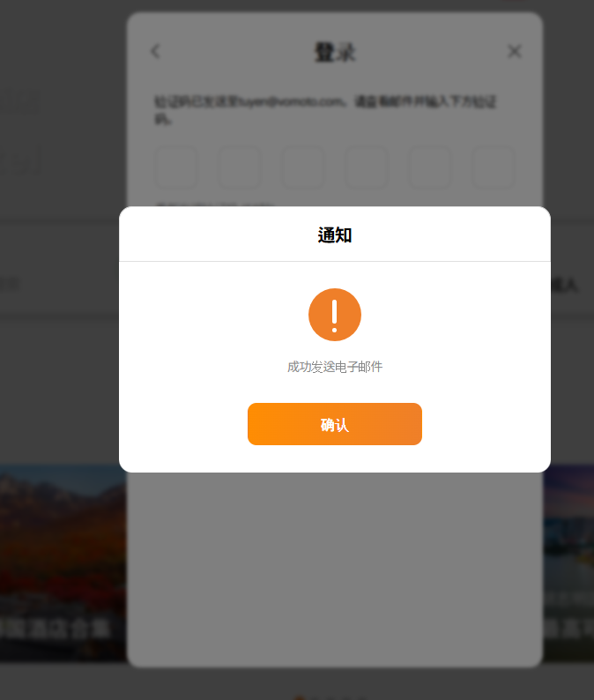Select the first verification code box
The width and height of the screenshot is (594, 700).
point(176,167)
